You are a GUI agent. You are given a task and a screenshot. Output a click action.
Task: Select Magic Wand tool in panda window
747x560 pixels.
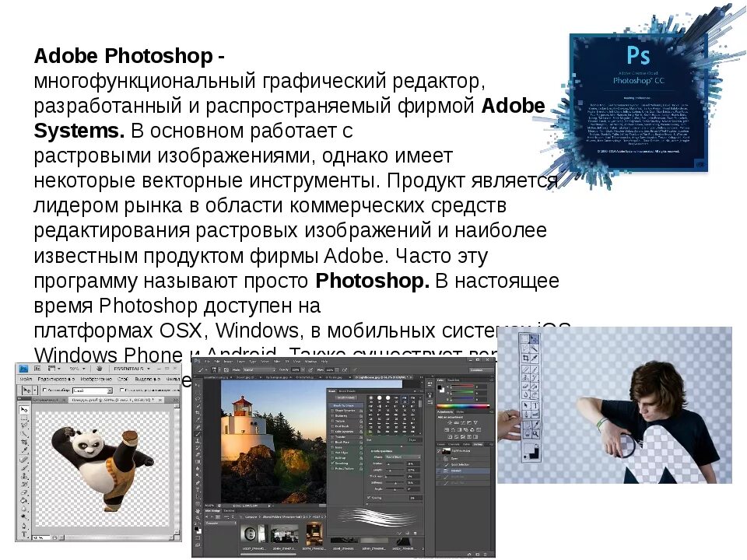[x=24, y=434]
